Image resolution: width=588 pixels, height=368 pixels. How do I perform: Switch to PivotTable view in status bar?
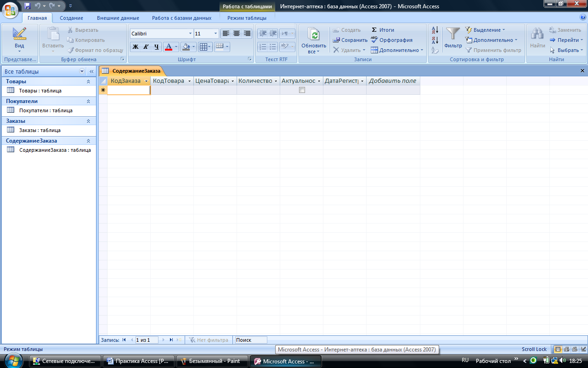(566, 349)
